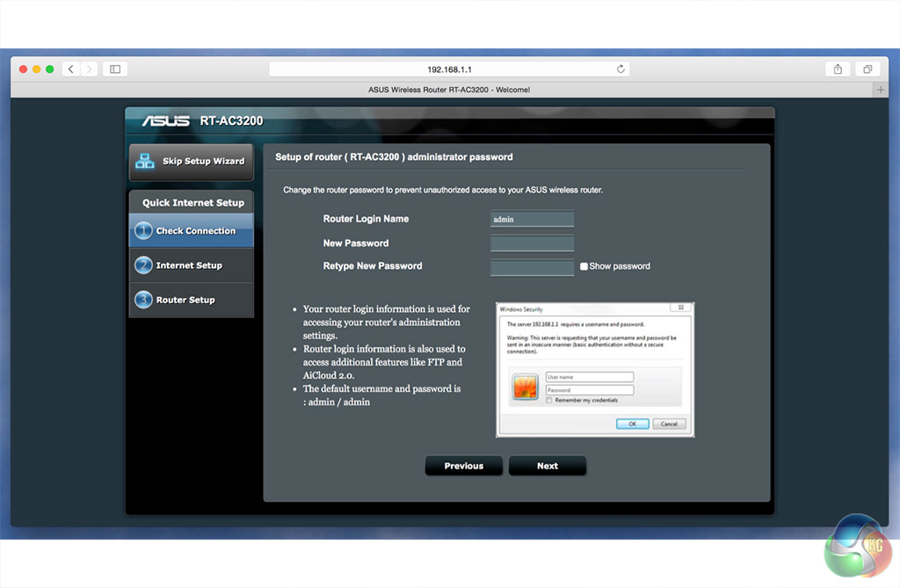Open the Safari share icon
The height and width of the screenshot is (588, 900).
tap(838, 69)
